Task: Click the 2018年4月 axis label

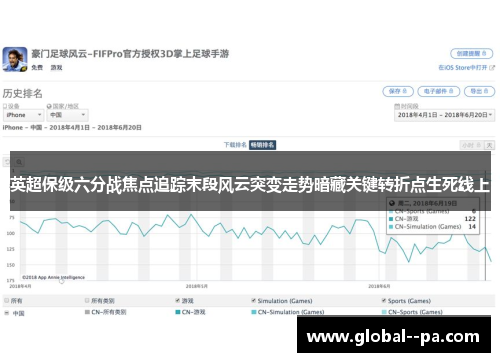Action: pyautogui.click(x=20, y=286)
